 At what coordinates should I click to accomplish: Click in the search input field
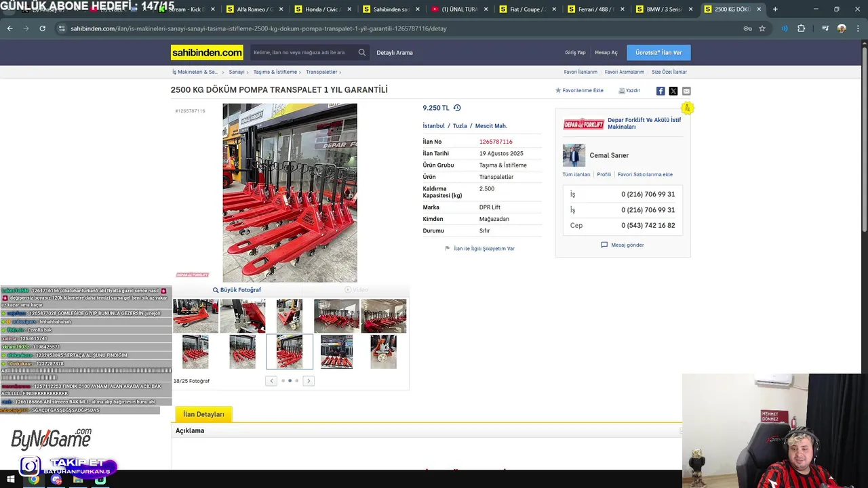pyautogui.click(x=302, y=52)
